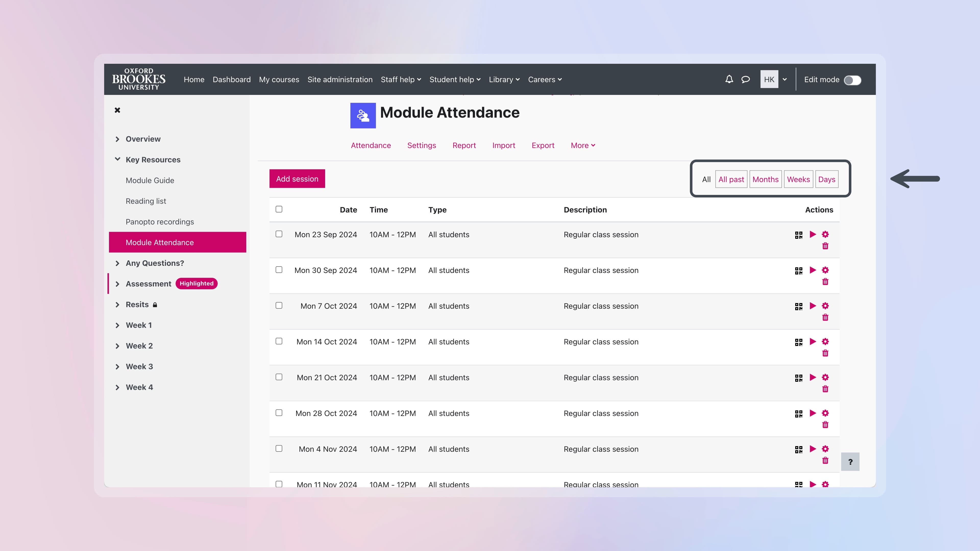Open the Export tab
The image size is (980, 551).
click(543, 145)
